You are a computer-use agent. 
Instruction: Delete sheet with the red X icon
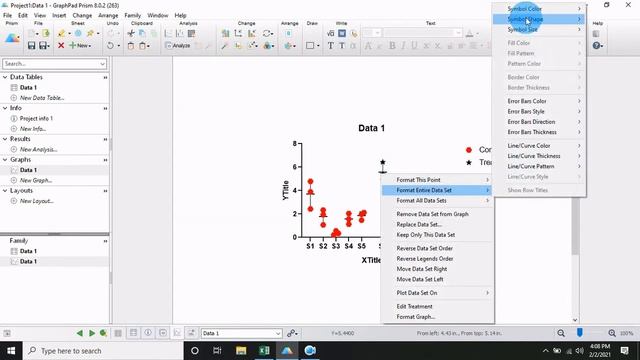61,46
